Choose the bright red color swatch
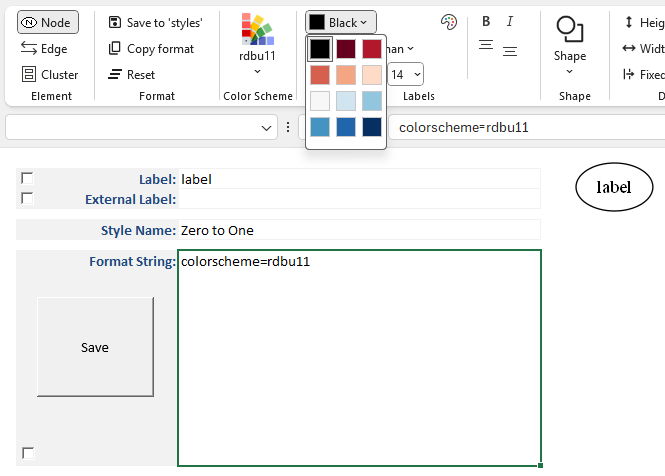 (372, 49)
